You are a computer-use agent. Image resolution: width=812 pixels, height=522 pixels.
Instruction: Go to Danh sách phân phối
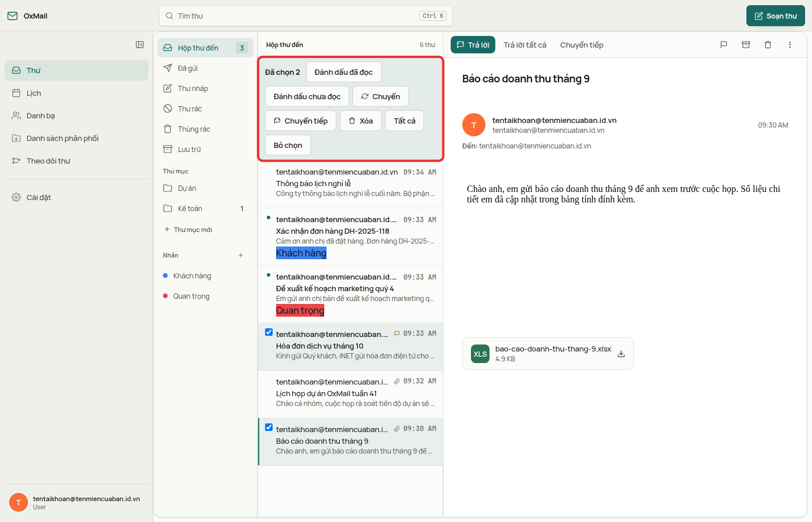coord(77,138)
